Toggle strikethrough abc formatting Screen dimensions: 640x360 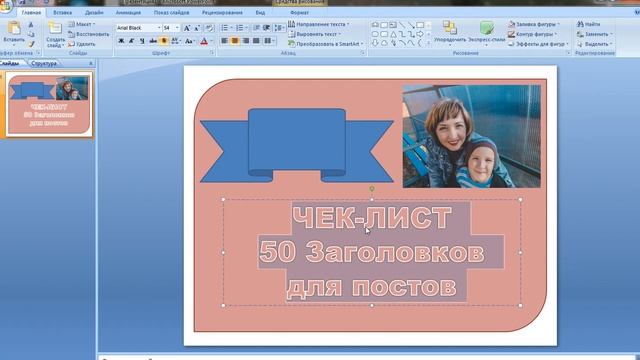coord(153,41)
